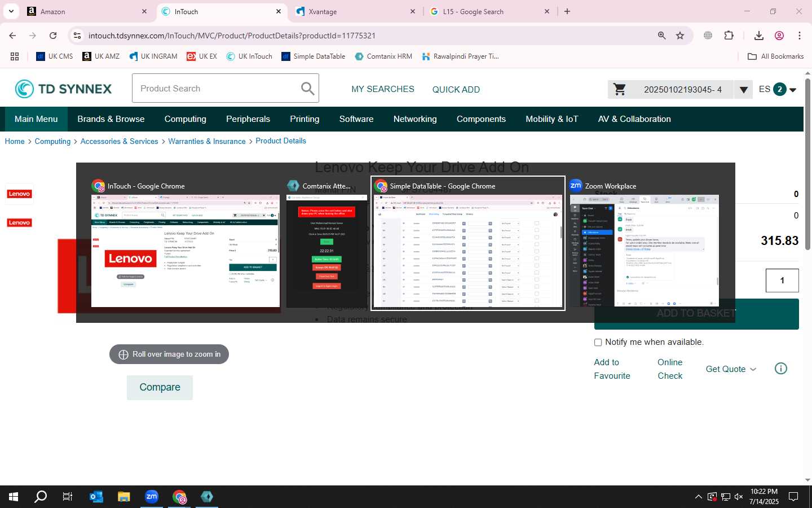Open the Main Menu
This screenshot has width=812, height=508.
[x=36, y=119]
